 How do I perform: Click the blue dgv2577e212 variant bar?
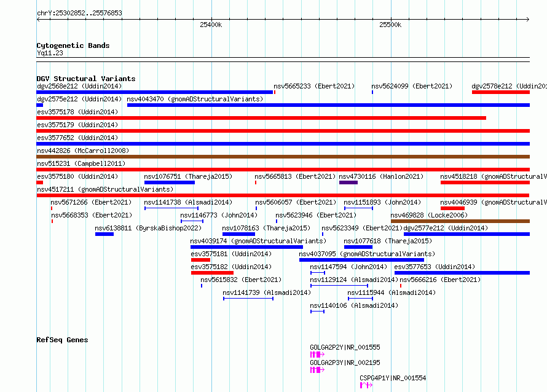click(466, 234)
